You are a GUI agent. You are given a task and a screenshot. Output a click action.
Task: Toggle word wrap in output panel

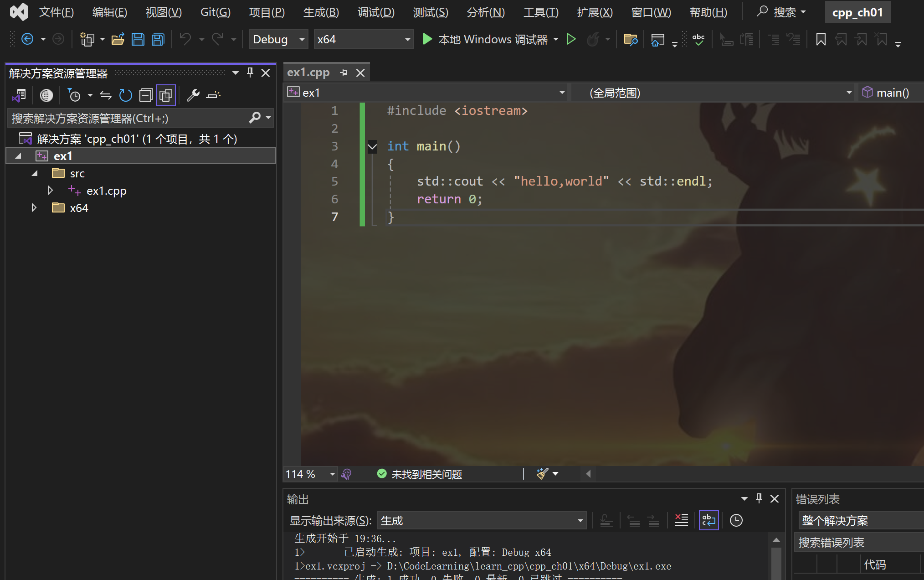708,520
